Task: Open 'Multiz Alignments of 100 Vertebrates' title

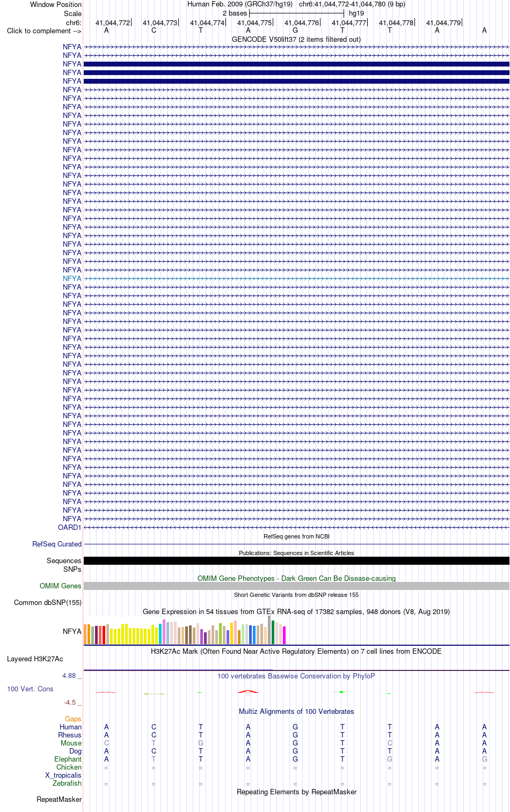Action: pyautogui.click(x=296, y=711)
